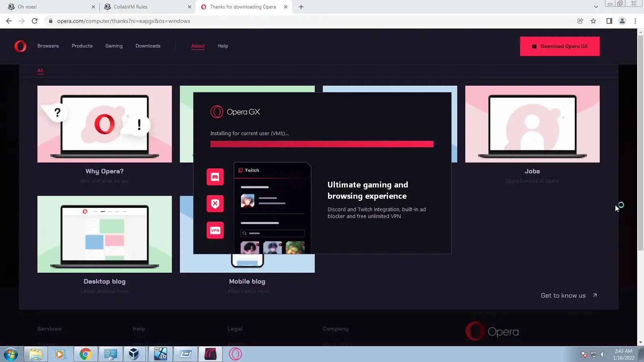Open the Desktop blog link
This screenshot has height=362, width=644.
(105, 282)
